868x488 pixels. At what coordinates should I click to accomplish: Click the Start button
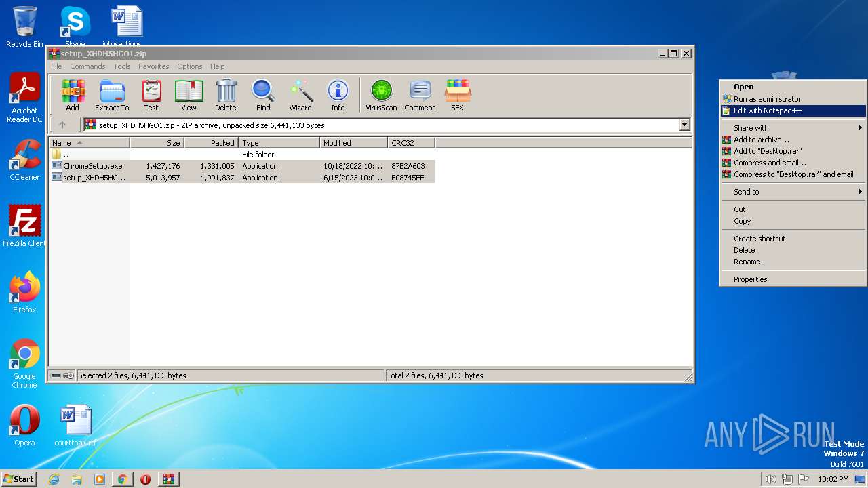[x=18, y=479]
